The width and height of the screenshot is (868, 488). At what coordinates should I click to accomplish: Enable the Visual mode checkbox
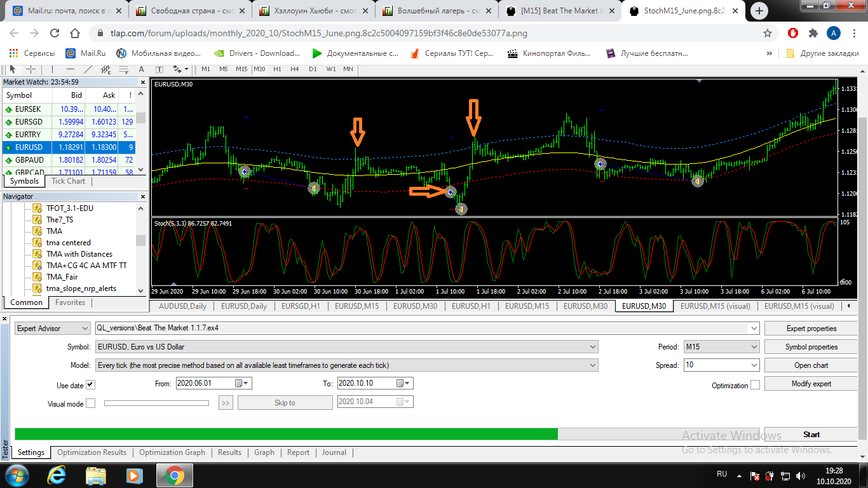coord(90,403)
